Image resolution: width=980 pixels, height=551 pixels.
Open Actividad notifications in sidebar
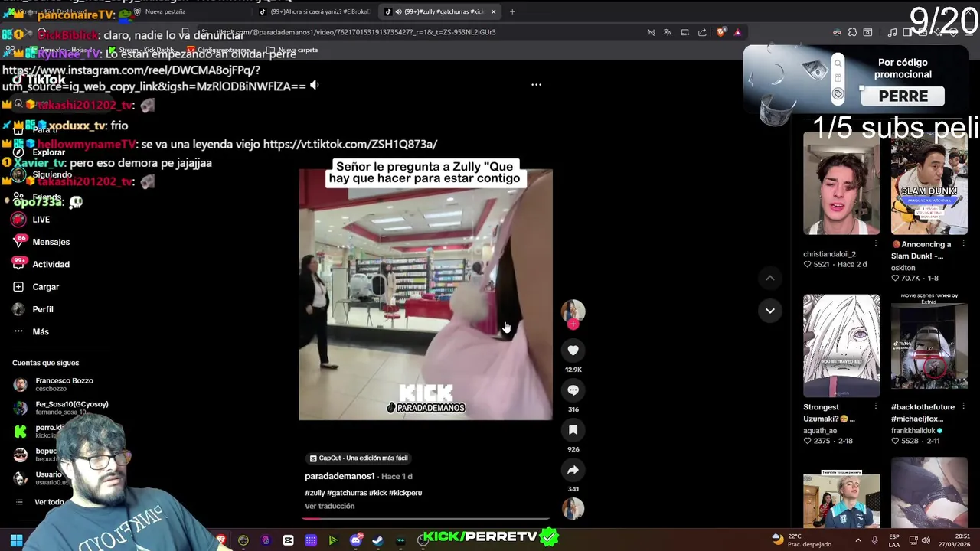[41, 264]
